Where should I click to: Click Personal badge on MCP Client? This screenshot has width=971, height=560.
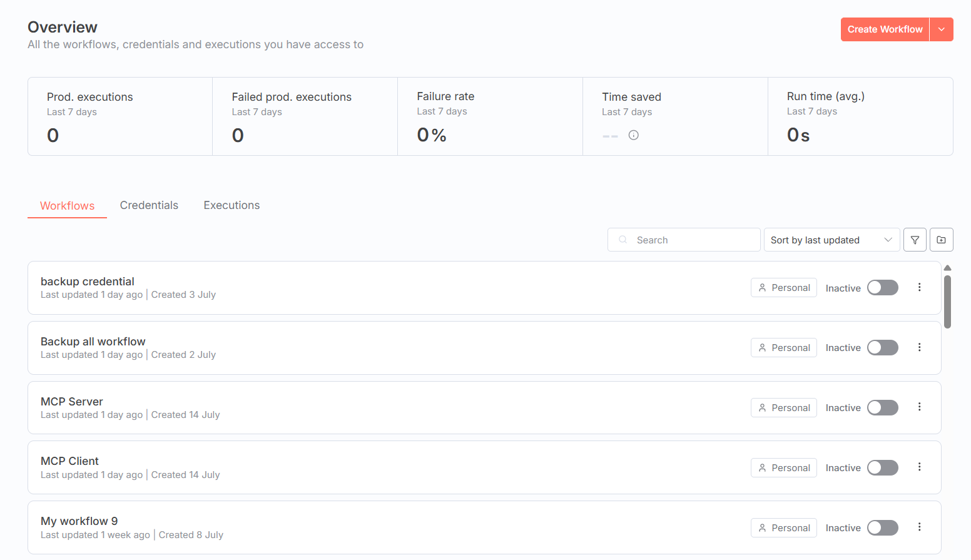tap(784, 467)
